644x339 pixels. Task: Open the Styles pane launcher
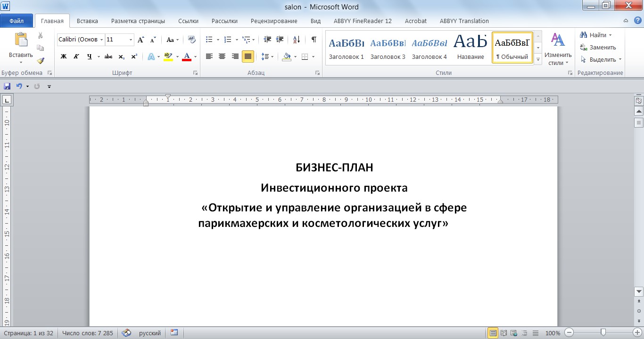[570, 73]
